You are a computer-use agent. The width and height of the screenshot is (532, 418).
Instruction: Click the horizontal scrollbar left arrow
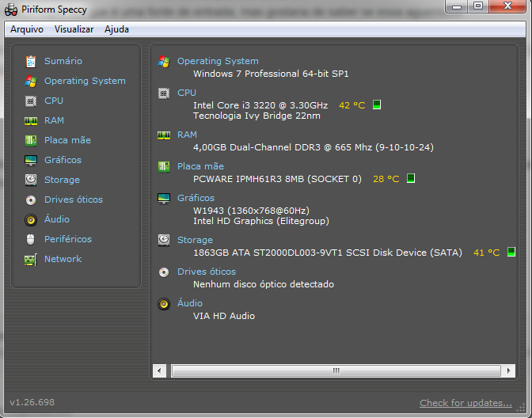160,370
